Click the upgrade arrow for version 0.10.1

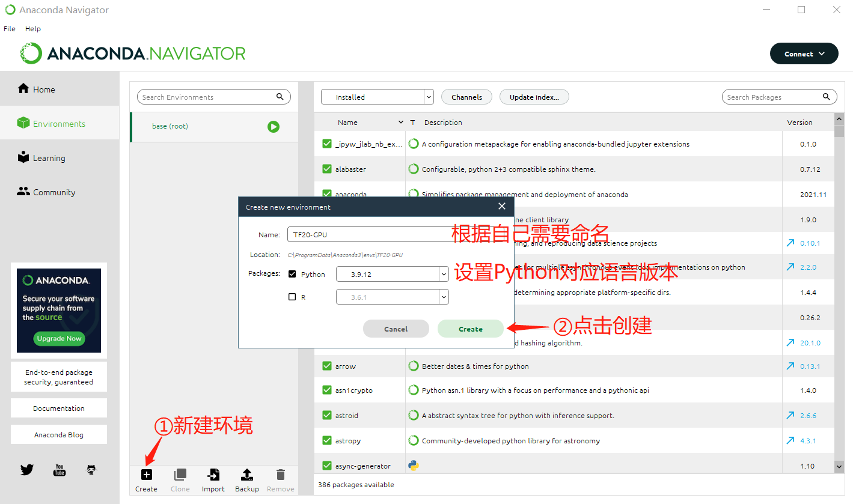coord(790,243)
